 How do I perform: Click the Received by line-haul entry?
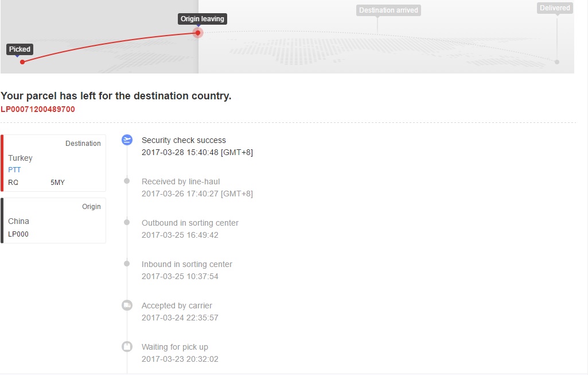tap(181, 181)
